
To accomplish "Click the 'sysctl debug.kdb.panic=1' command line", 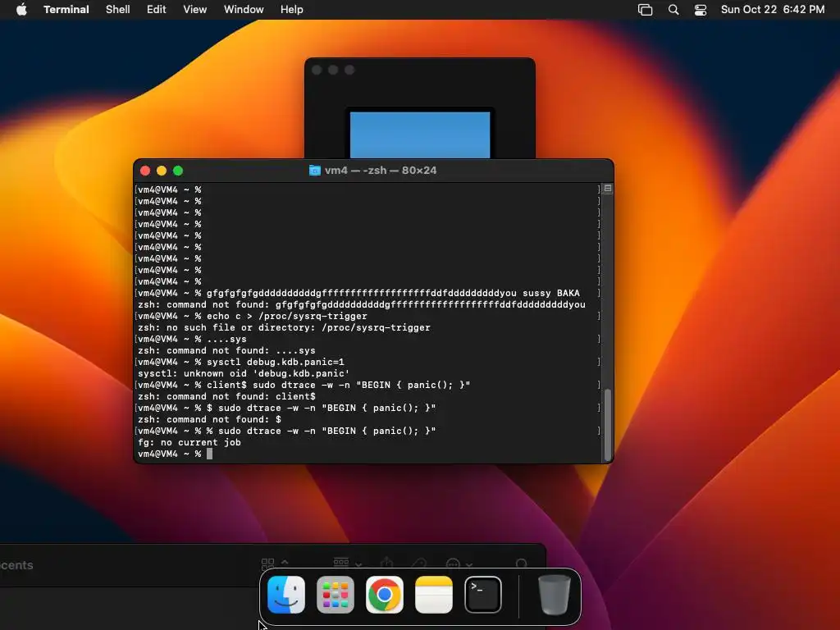I will pyautogui.click(x=276, y=362).
